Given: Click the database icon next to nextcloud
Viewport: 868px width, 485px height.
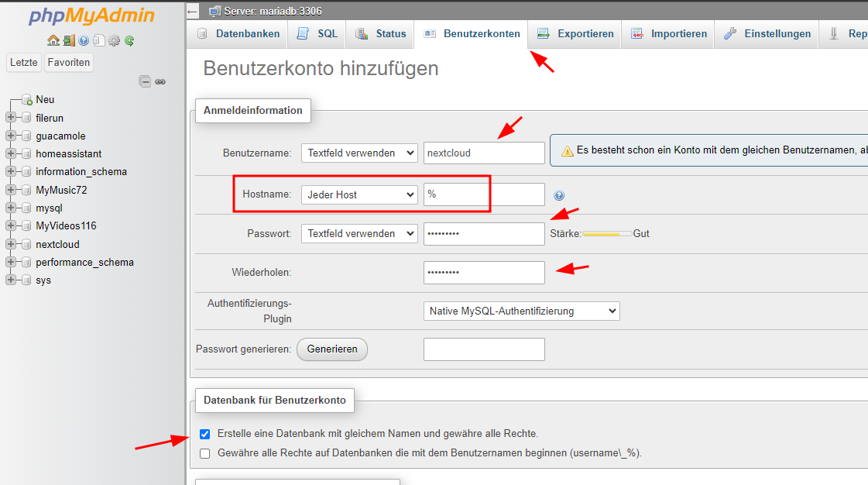Looking at the screenshot, I should (x=26, y=244).
